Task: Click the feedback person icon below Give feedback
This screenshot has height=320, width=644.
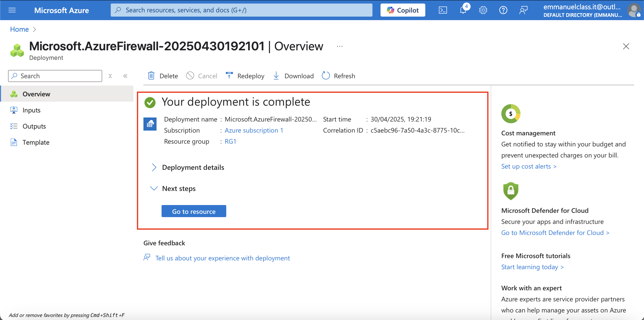Action: pyautogui.click(x=147, y=258)
